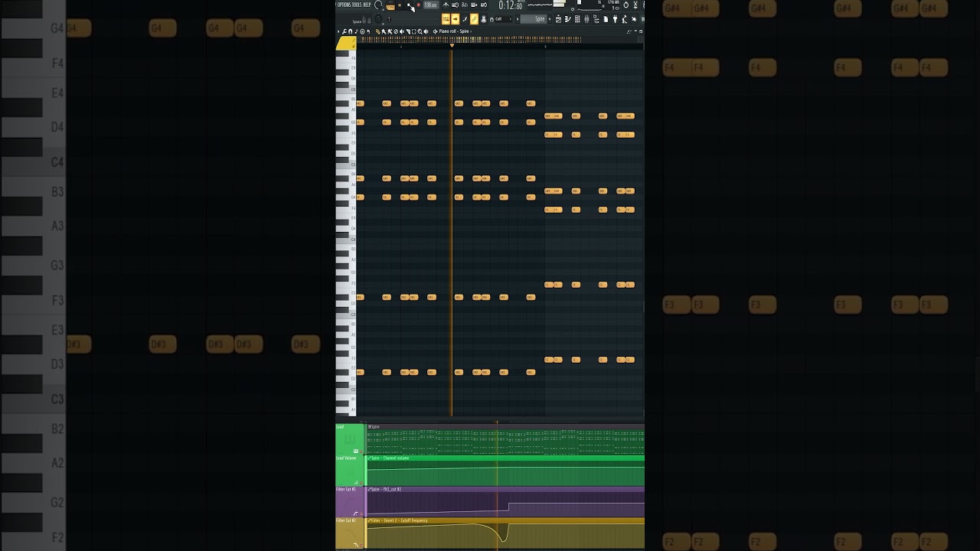
Task: Open the Piano roll options menu arrow
Action: click(x=338, y=31)
